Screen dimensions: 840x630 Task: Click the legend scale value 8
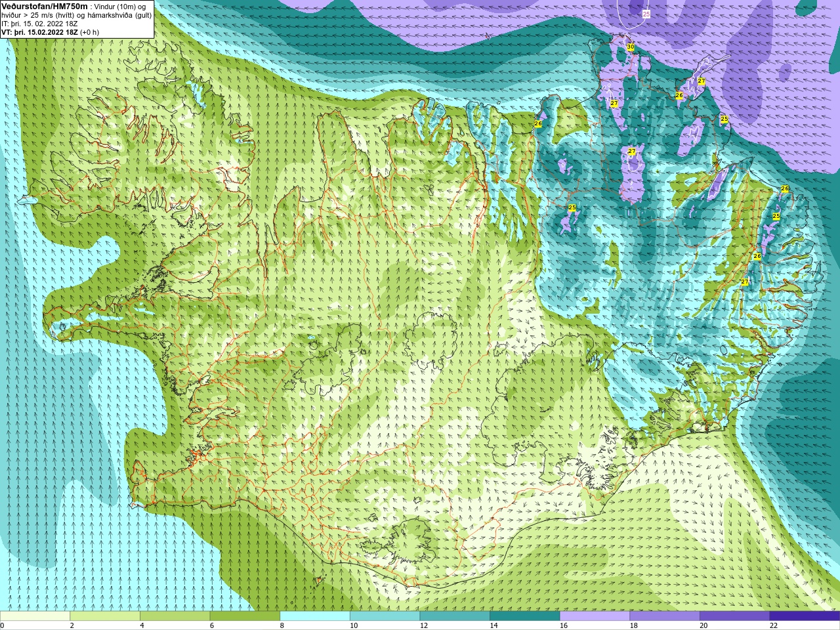coord(282,626)
